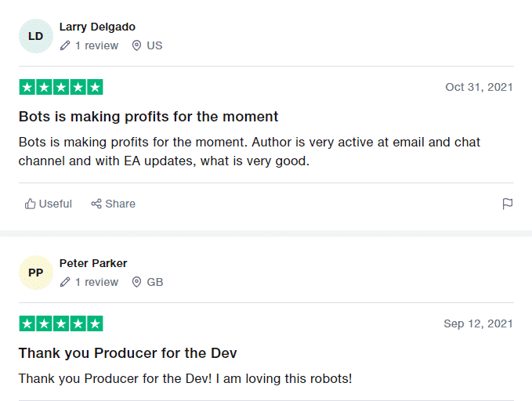Flag Larry Delgado's review
The height and width of the screenshot is (401, 532).
coord(508,204)
